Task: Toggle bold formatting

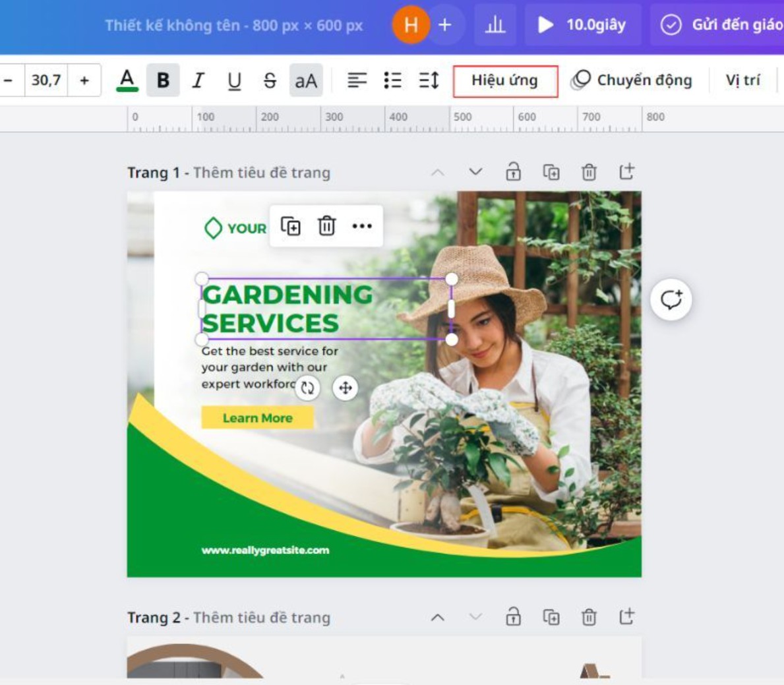Action: point(163,80)
